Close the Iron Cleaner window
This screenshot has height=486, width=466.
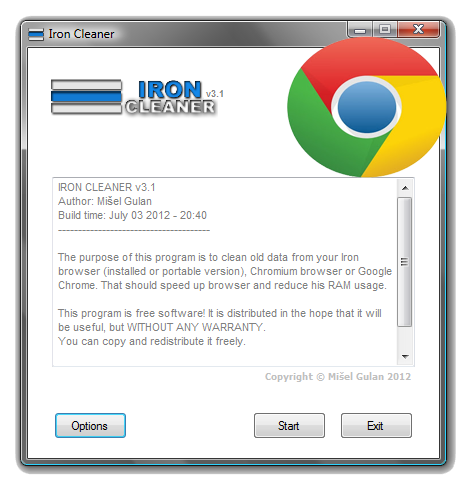click(x=419, y=29)
